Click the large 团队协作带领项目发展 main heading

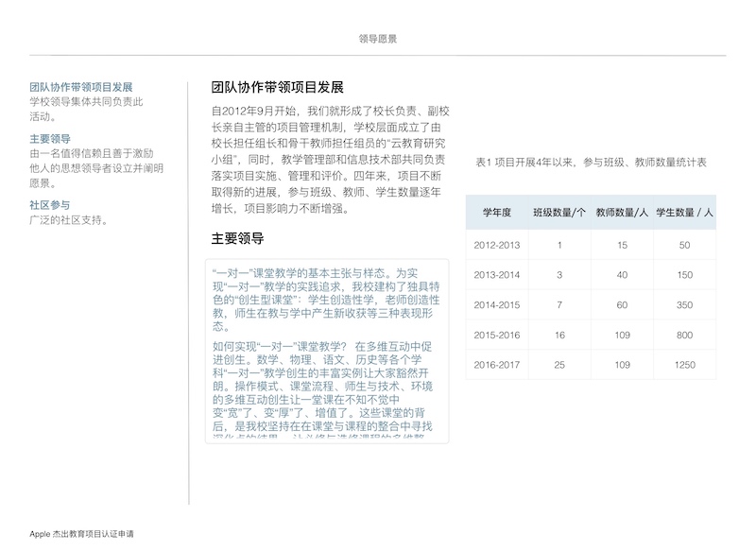click(x=277, y=88)
